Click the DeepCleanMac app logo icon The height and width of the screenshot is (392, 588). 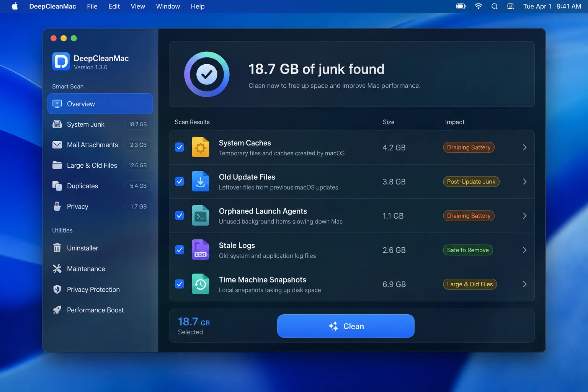(61, 62)
